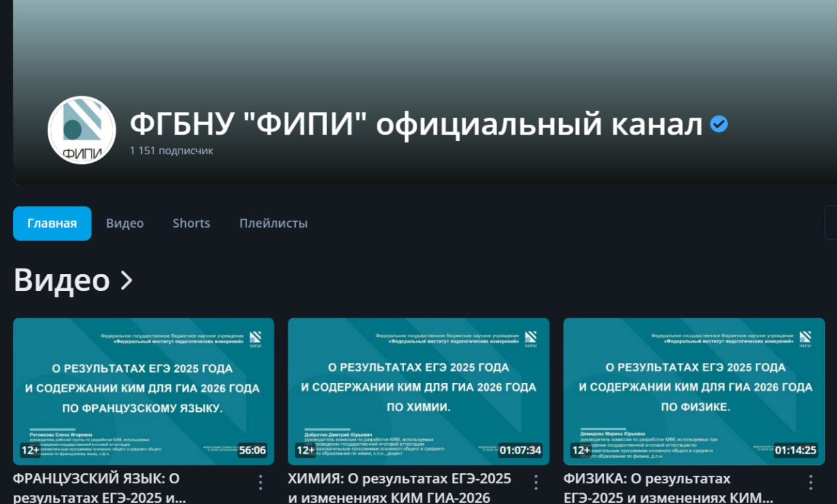
Task: Expand the Видео section via its chevron
Action: point(125,280)
